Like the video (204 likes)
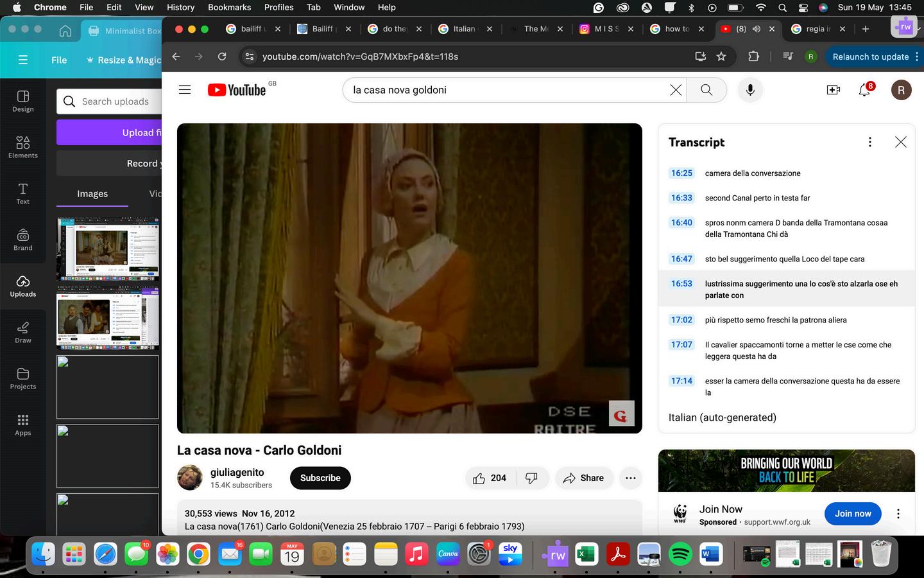Viewport: 924px width, 578px height. coord(490,478)
